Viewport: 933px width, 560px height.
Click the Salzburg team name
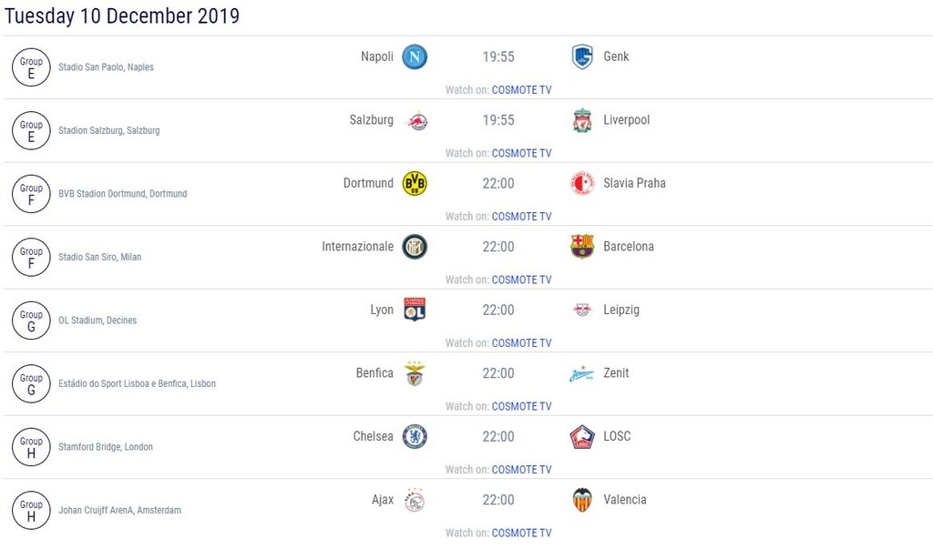(372, 120)
